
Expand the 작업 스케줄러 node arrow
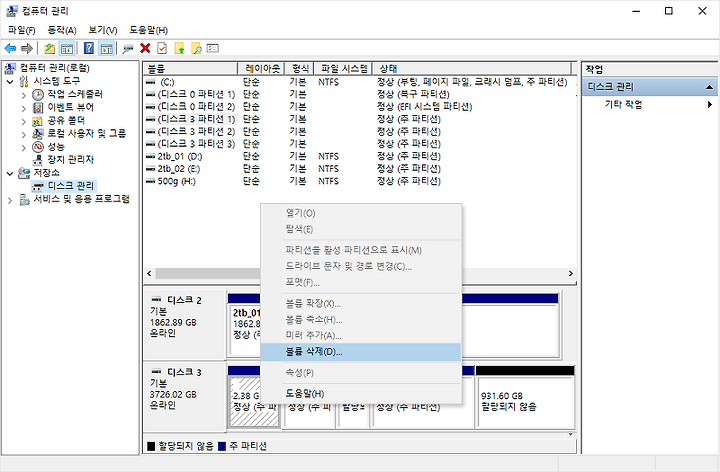coord(23,95)
